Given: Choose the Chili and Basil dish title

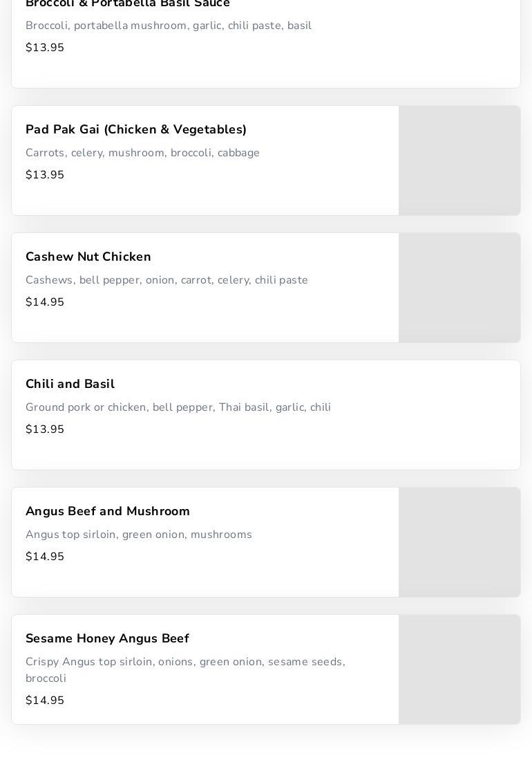Looking at the screenshot, I should pyautogui.click(x=70, y=384).
